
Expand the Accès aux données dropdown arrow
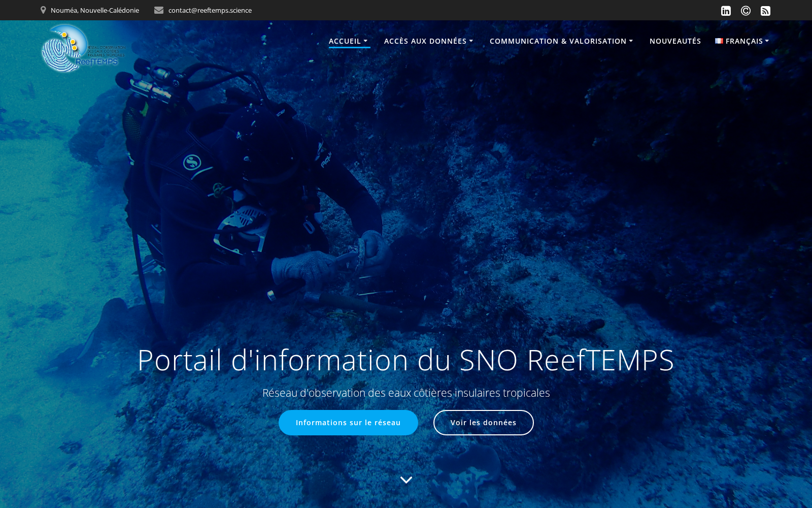pos(471,41)
